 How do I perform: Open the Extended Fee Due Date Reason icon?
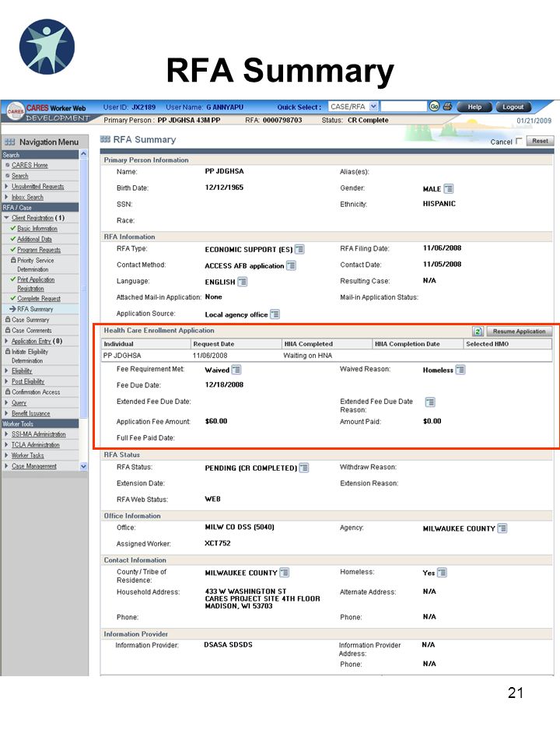pos(429,402)
